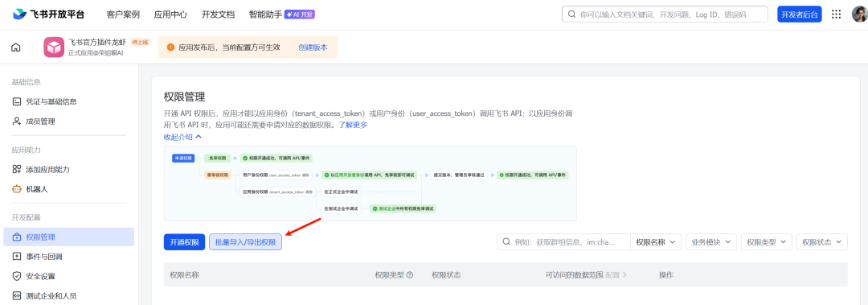Screen dimensions: 868x305
Task: Click the pink app cube icon
Action: coord(55,47)
